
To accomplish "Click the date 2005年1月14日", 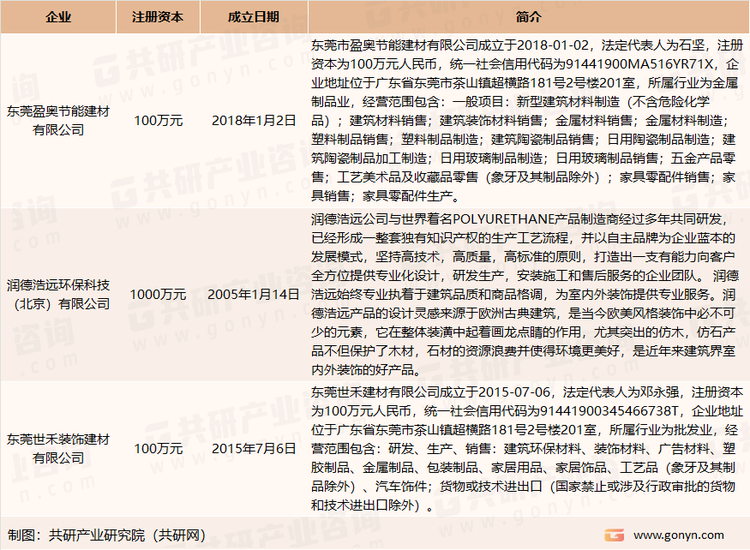I will pyautogui.click(x=254, y=295).
